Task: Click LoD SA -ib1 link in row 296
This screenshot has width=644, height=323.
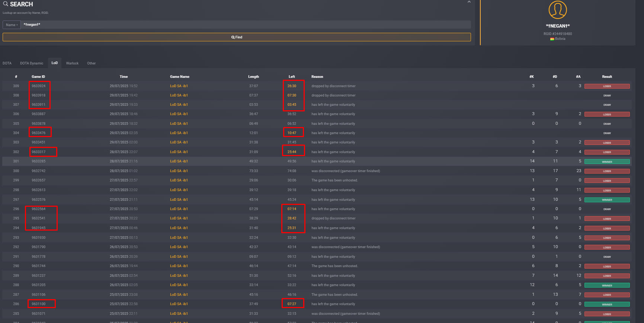Action: [x=179, y=209]
